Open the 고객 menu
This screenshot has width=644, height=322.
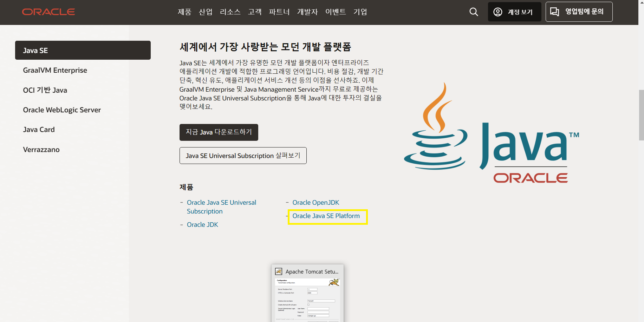[x=255, y=12]
